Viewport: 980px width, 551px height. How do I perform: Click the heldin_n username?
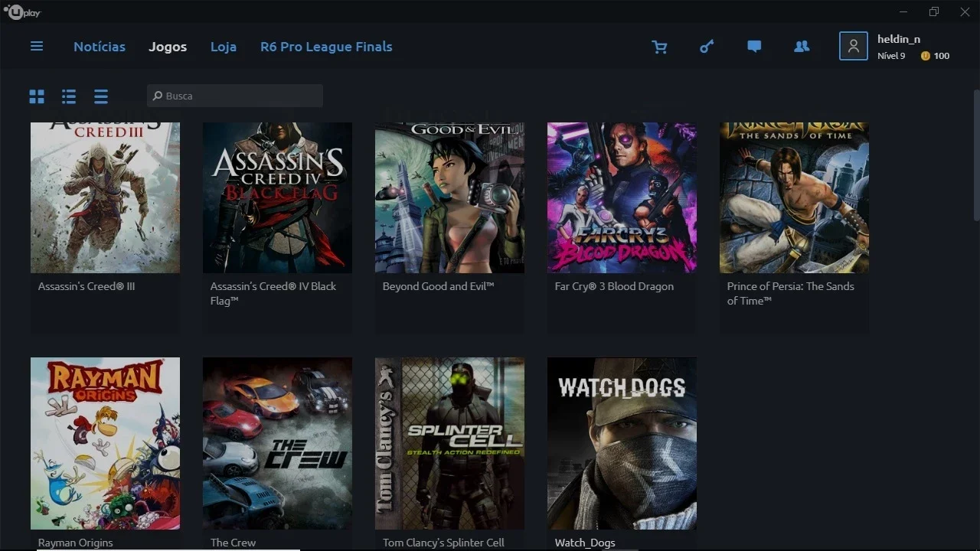899,39
